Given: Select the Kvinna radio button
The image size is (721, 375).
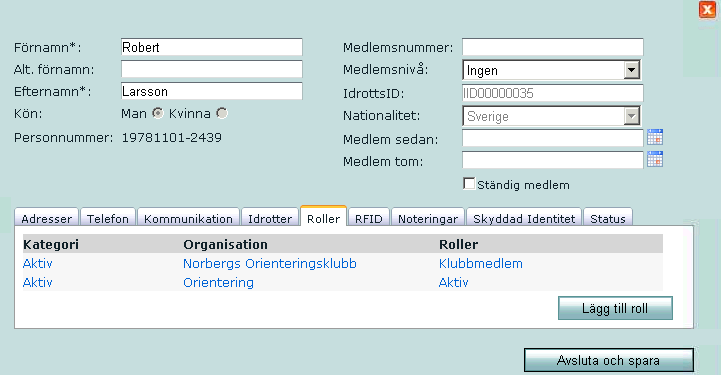Looking at the screenshot, I should tap(222, 113).
